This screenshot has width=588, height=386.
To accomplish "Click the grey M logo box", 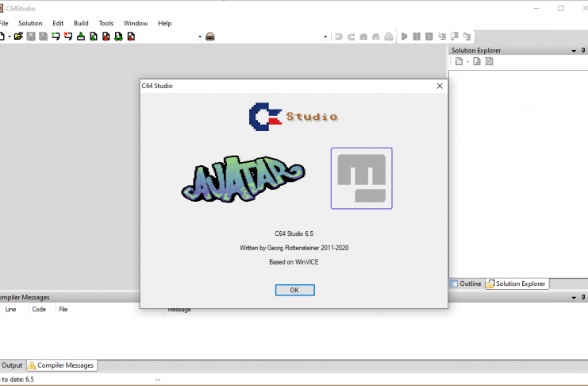I will pyautogui.click(x=362, y=179).
